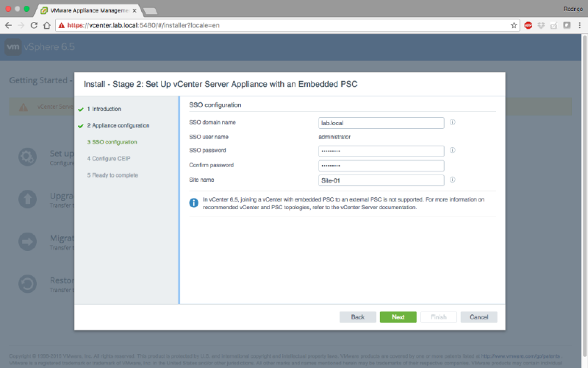The height and width of the screenshot is (368, 588).
Task: Go to step 1 Introduction
Action: point(104,109)
